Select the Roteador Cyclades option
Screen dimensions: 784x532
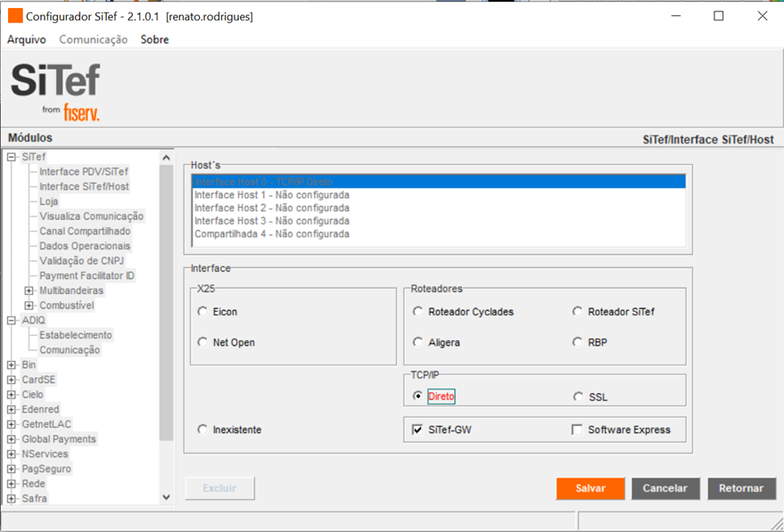418,312
